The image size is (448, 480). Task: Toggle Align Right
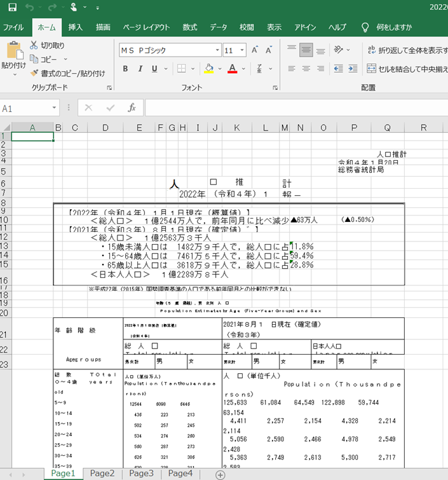(321, 69)
